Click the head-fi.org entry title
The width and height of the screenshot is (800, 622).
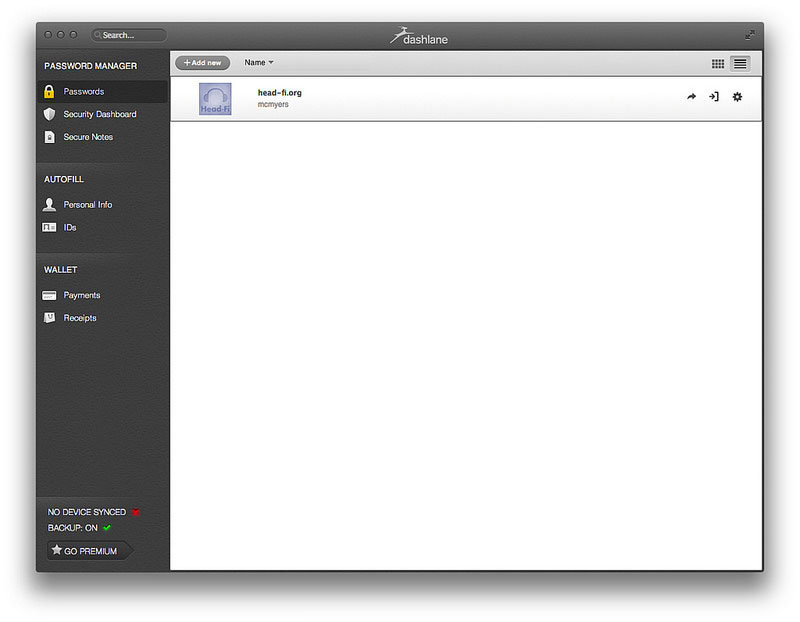click(x=280, y=93)
